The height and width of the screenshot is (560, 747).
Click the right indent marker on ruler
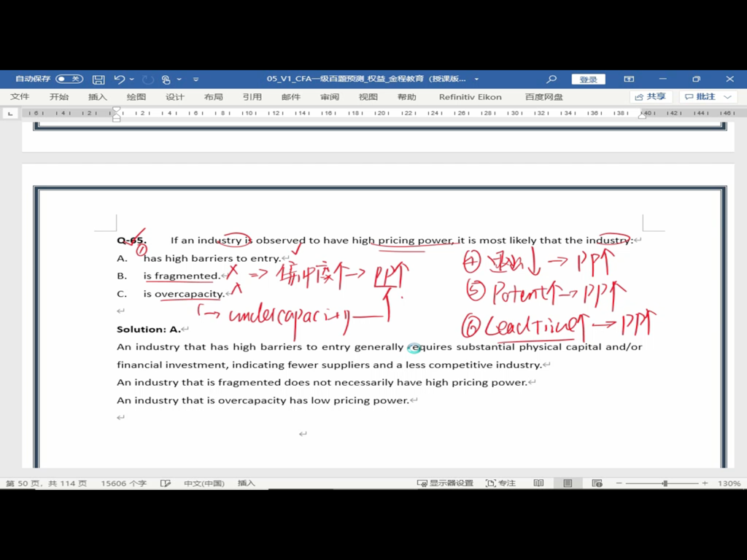click(x=642, y=116)
